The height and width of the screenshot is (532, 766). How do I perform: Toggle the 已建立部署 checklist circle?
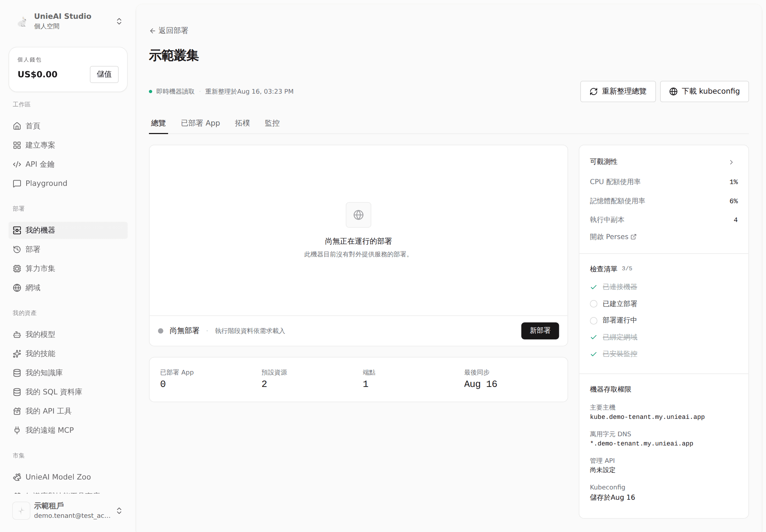pyautogui.click(x=594, y=304)
